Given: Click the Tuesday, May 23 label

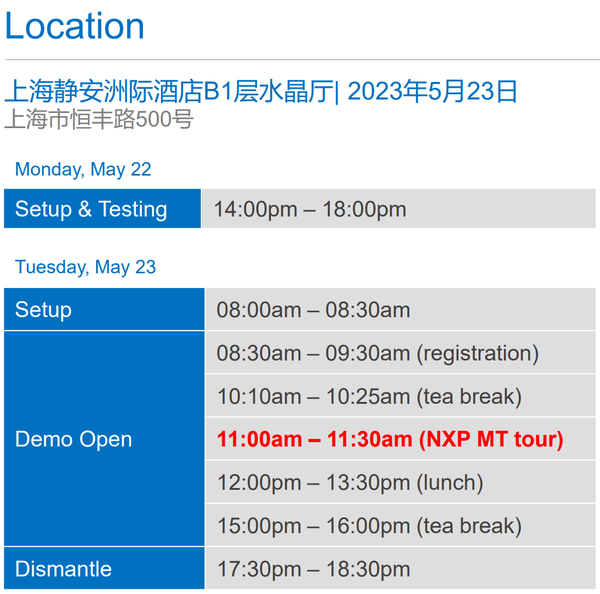Looking at the screenshot, I should pyautogui.click(x=86, y=267).
